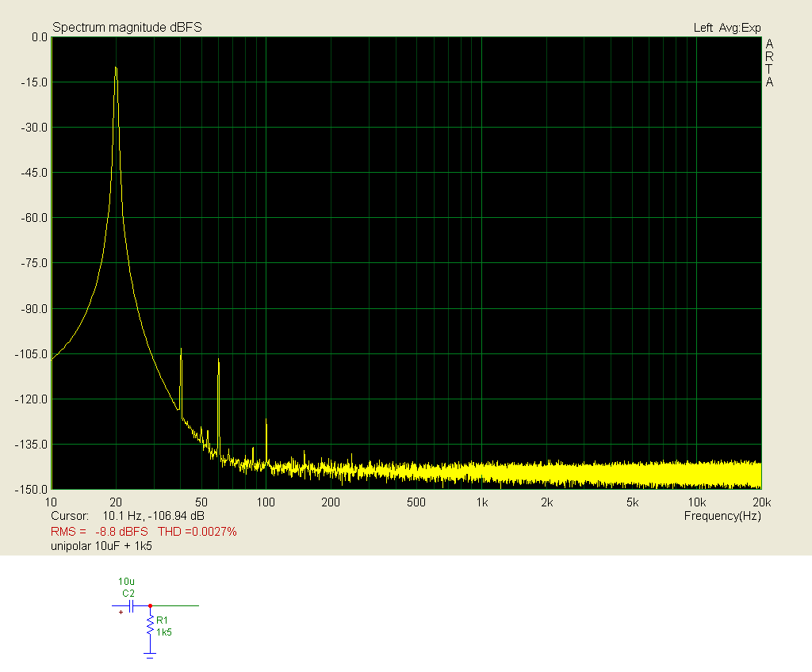812x672 pixels.
Task: Click the Cursor readout '10.1 Hz, -106.94 dB'
Action: click(x=153, y=516)
